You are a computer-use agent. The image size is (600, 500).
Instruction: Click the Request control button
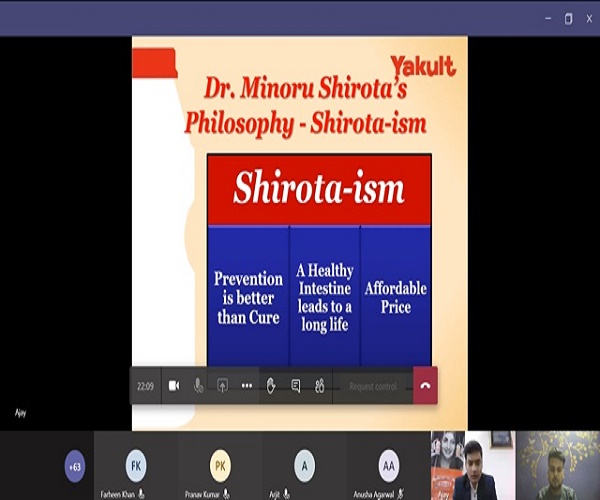click(373, 386)
